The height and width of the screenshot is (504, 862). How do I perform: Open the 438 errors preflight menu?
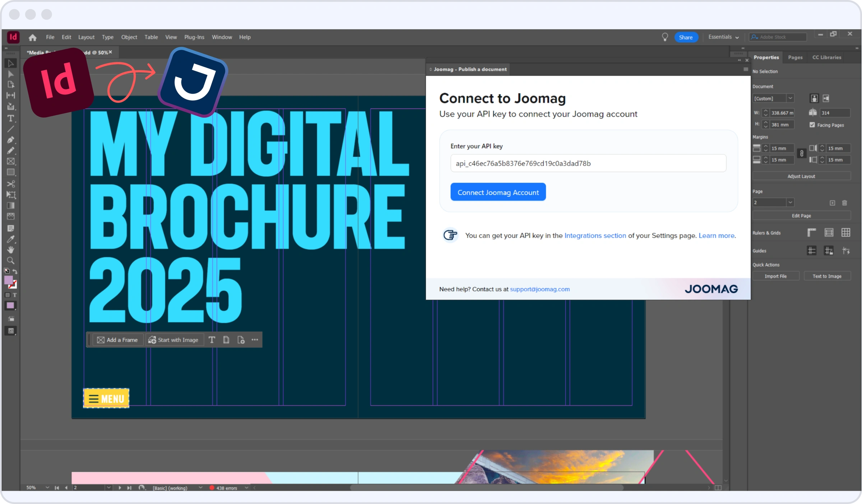pos(247,488)
